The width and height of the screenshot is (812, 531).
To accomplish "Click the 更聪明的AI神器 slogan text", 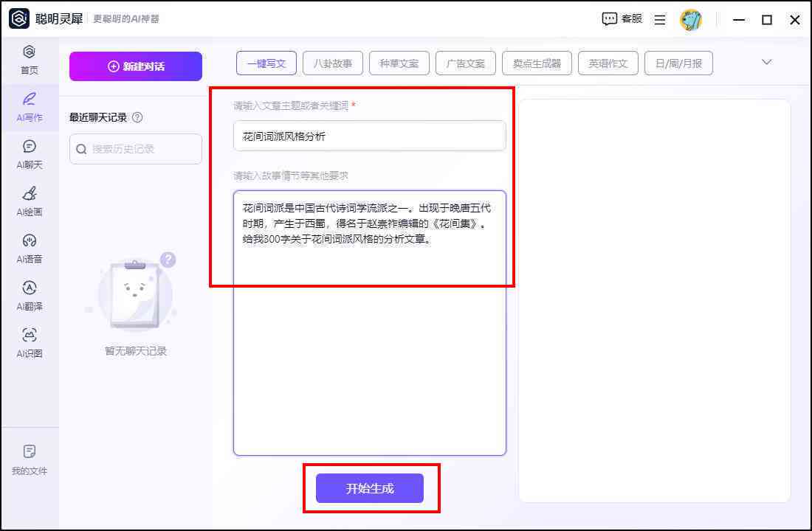I will pyautogui.click(x=125, y=19).
